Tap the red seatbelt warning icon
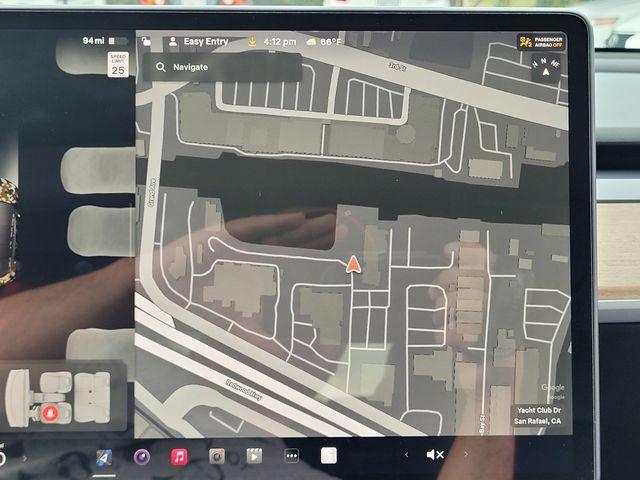Viewport: 640px width, 480px height. click(x=49, y=413)
